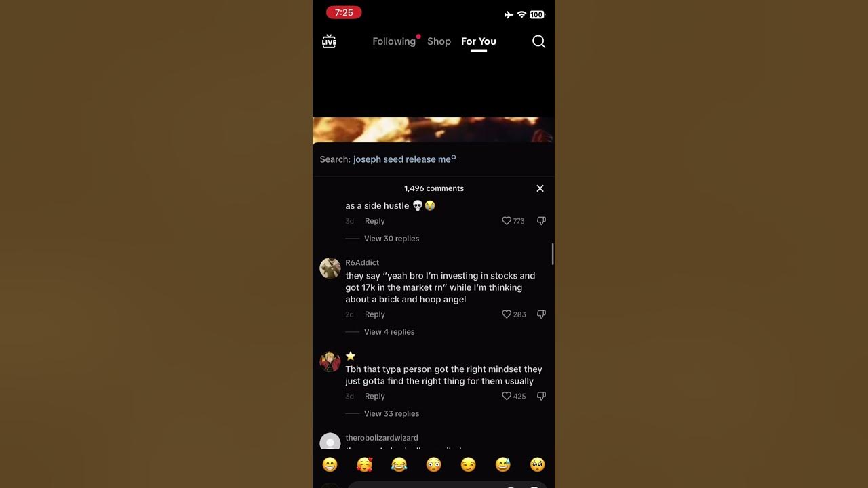
Task: Switch to the Following tab
Action: [394, 41]
